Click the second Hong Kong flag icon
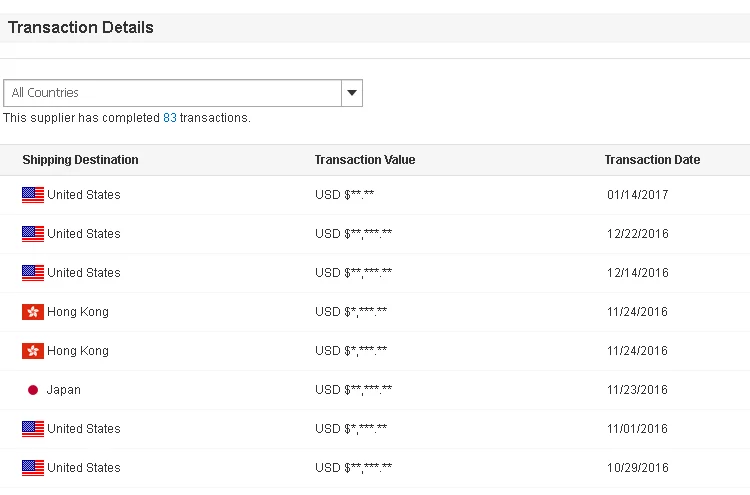The image size is (750, 495). tap(33, 351)
